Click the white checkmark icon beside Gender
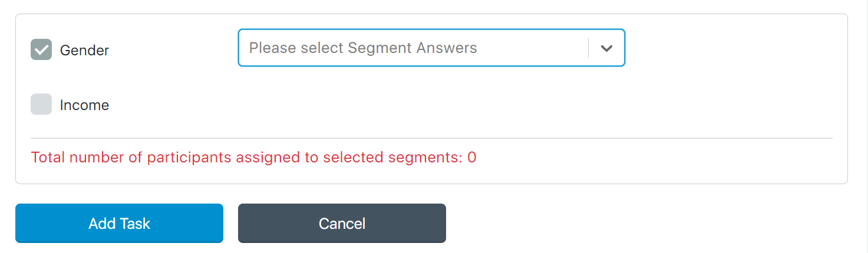Image resolution: width=868 pixels, height=253 pixels. [x=41, y=50]
